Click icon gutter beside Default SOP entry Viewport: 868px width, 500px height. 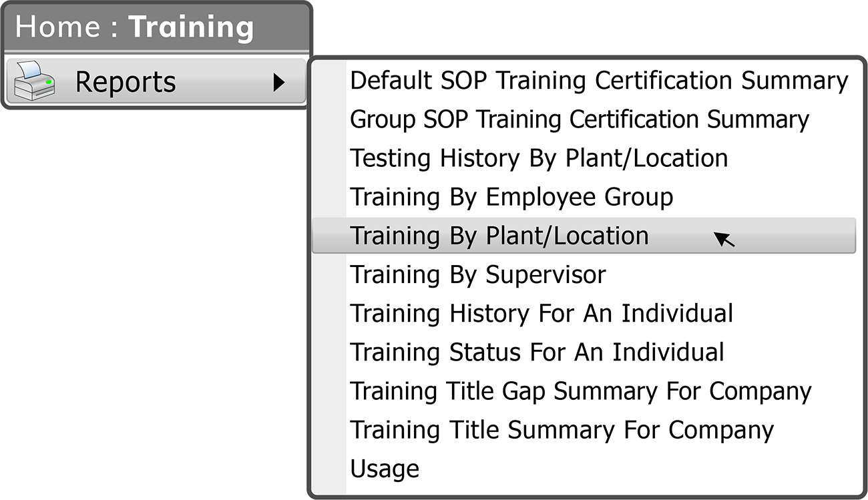[x=330, y=80]
